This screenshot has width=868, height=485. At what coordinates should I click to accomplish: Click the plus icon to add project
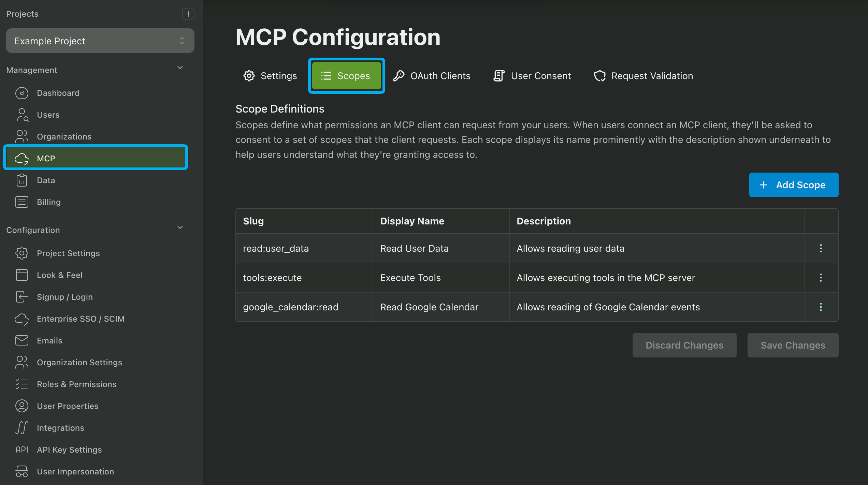pyautogui.click(x=188, y=14)
